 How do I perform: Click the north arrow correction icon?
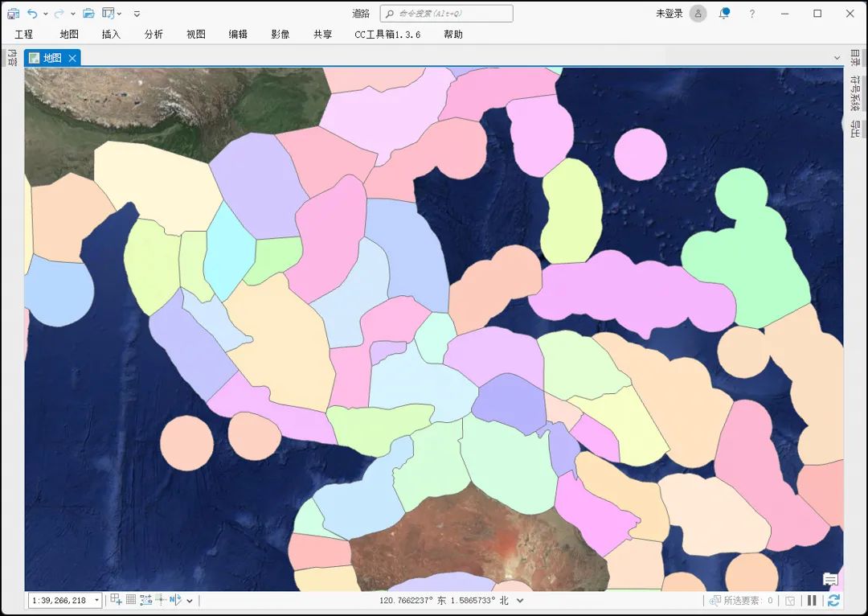tap(175, 599)
